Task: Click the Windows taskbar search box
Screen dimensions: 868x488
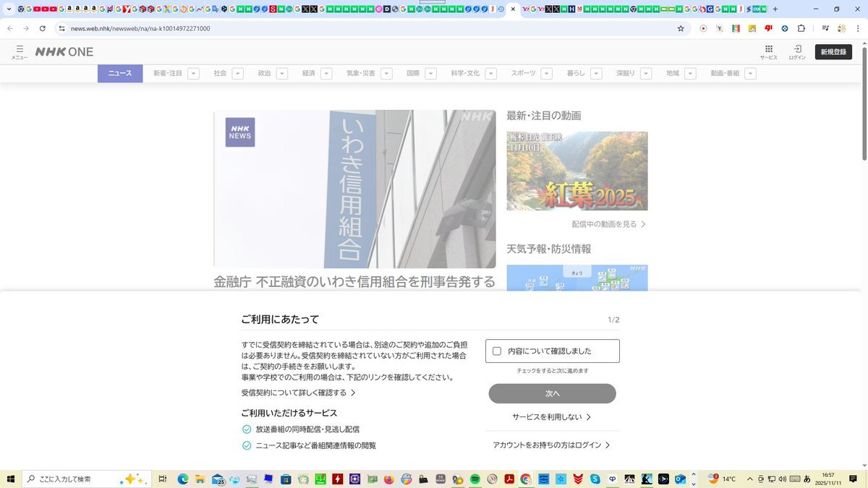Action: click(87, 479)
